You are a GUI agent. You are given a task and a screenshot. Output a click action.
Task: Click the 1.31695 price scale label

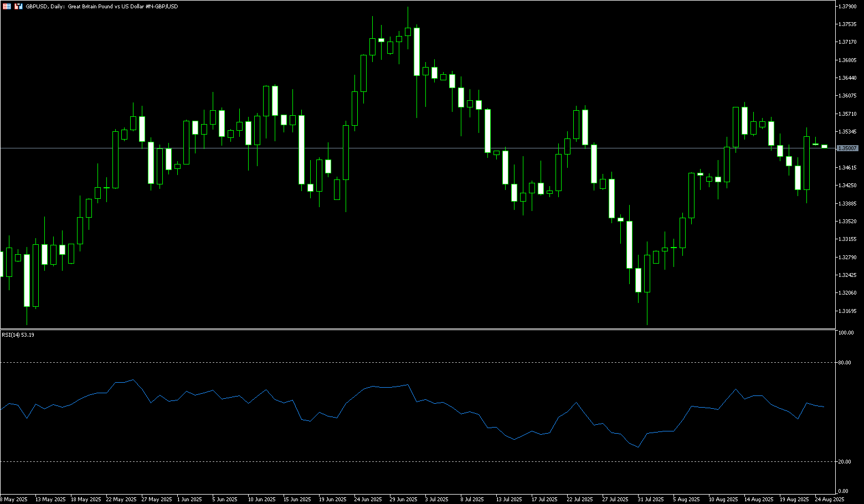point(848,311)
